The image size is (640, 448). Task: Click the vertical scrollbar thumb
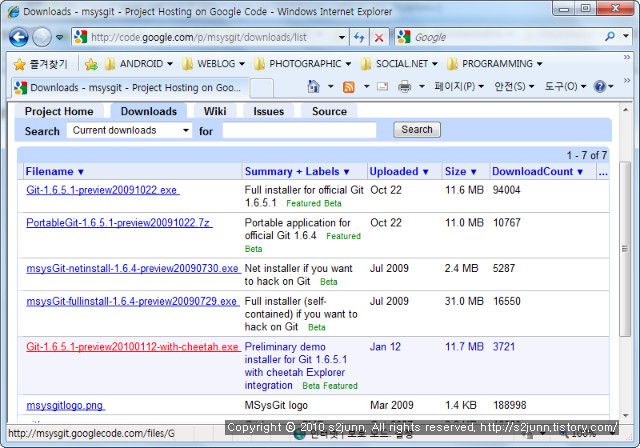coord(625,249)
